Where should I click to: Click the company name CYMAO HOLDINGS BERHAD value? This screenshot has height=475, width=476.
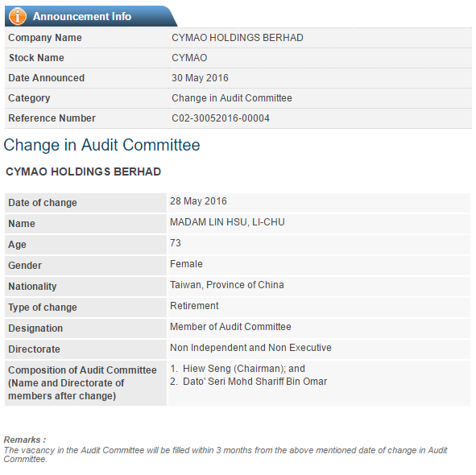click(238, 38)
